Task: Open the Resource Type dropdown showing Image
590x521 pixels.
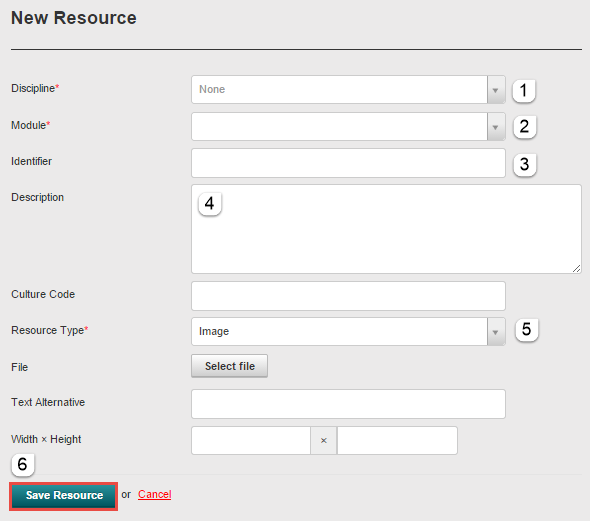Action: [348, 331]
